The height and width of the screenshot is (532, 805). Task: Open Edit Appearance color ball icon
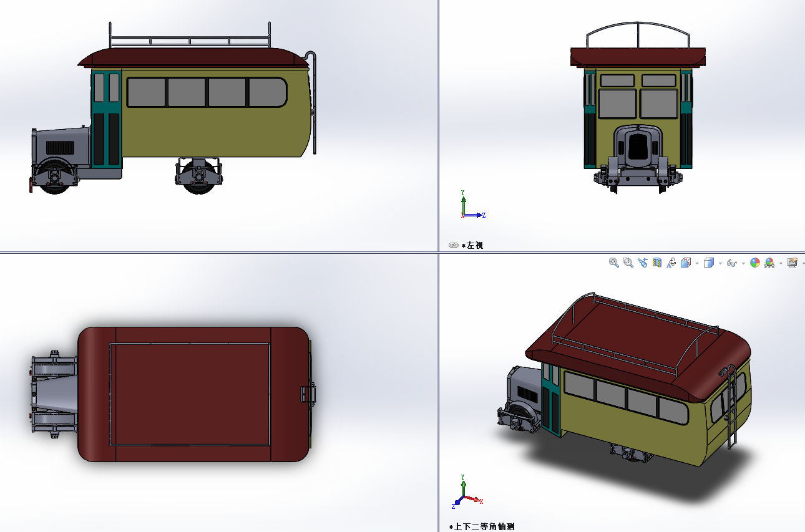pyautogui.click(x=755, y=263)
